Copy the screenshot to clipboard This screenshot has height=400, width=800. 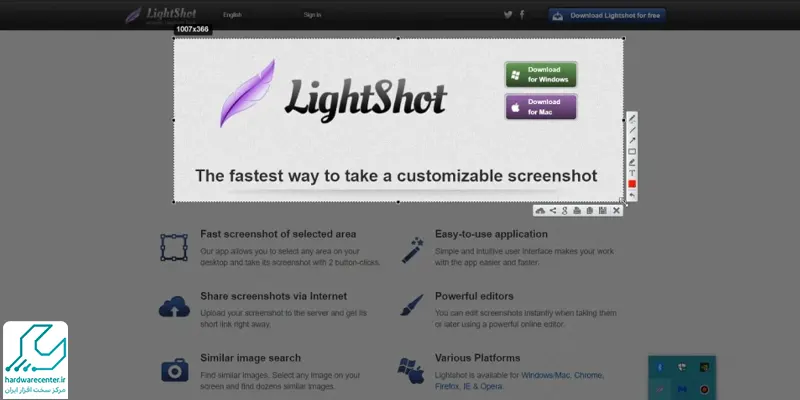590,211
